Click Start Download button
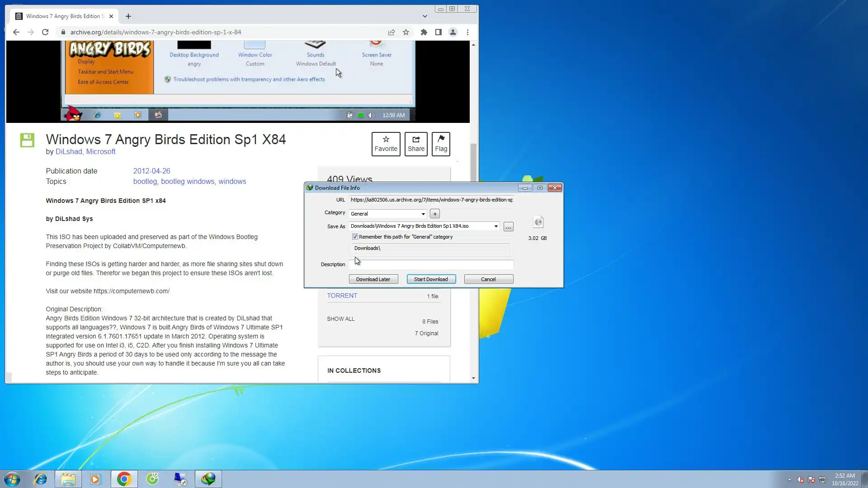The image size is (868, 488). pos(431,279)
